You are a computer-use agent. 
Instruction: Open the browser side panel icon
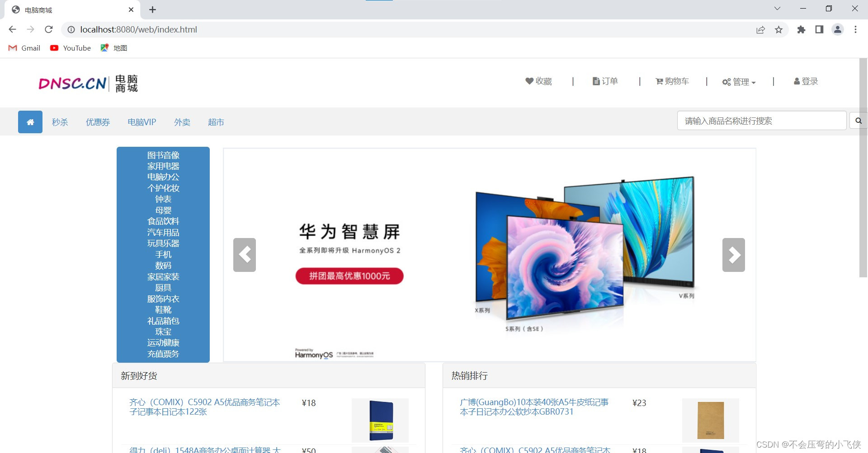819,29
